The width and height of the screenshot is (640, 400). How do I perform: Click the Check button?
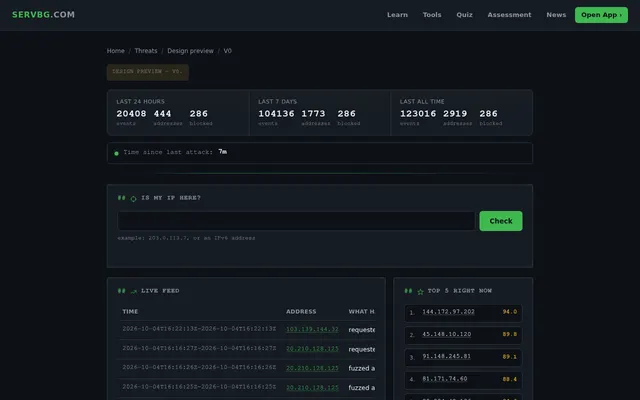pos(500,221)
